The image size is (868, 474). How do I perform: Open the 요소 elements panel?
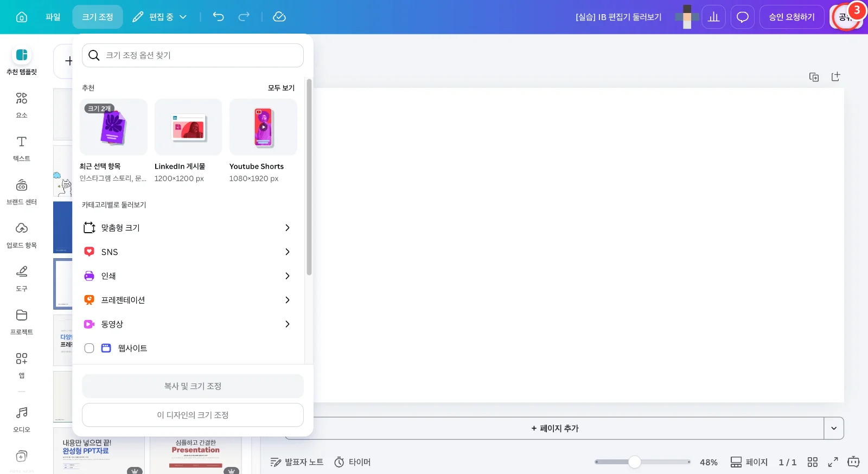(22, 105)
